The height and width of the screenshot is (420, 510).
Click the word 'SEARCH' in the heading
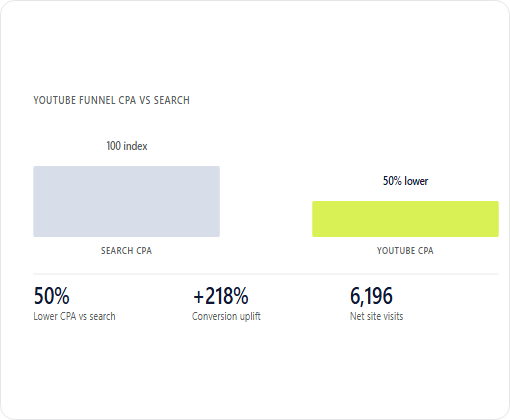171,100
